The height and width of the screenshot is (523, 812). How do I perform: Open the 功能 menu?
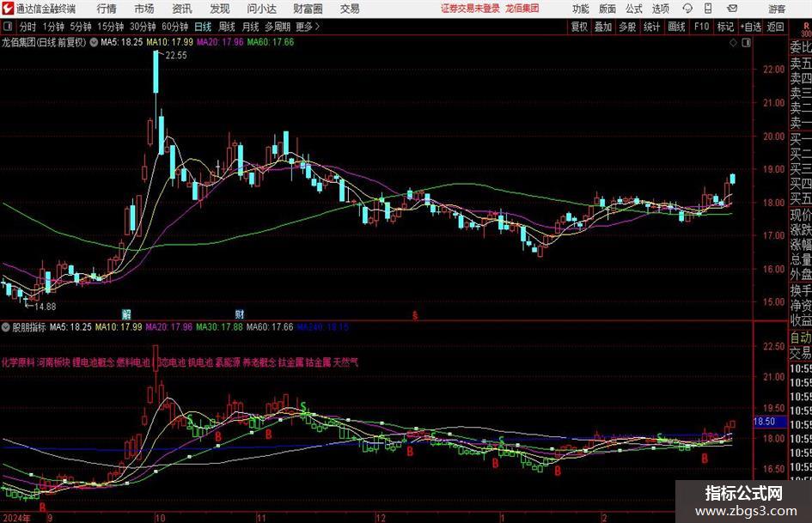click(581, 9)
